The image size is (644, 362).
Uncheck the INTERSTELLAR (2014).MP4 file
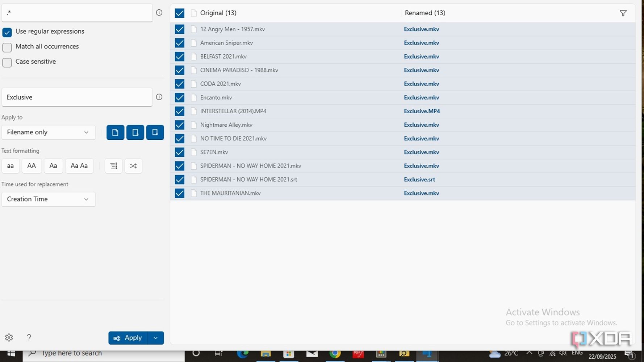coord(180,111)
